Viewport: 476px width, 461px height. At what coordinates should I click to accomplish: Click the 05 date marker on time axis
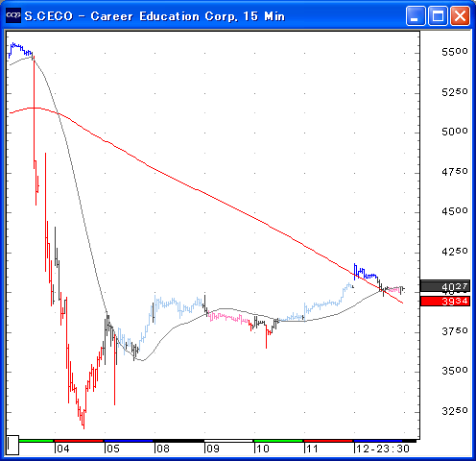coord(113,449)
